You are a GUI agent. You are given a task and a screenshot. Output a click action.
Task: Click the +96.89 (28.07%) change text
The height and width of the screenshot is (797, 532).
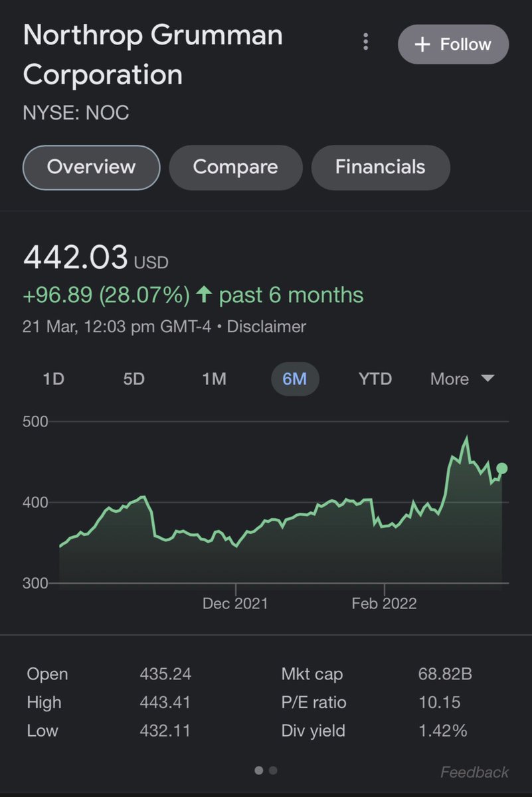pyautogui.click(x=106, y=295)
